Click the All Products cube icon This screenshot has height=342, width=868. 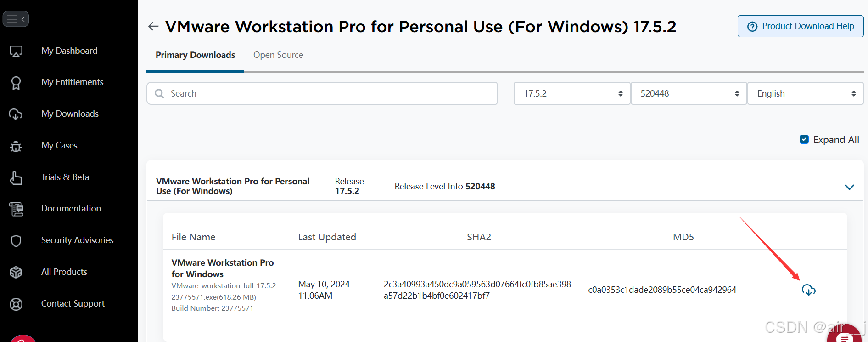point(16,272)
